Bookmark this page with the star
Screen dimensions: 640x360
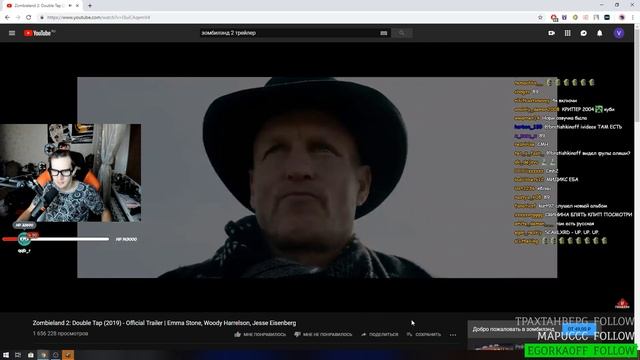(540, 18)
